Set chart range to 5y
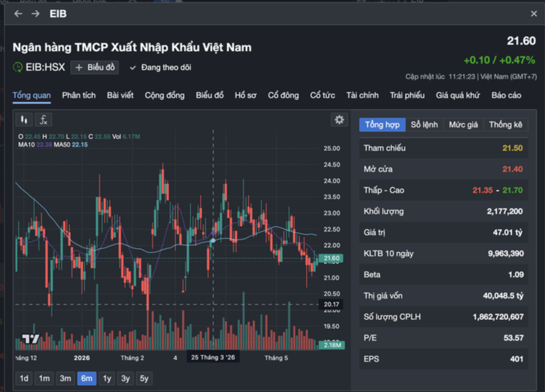545x392 pixels. point(144,378)
